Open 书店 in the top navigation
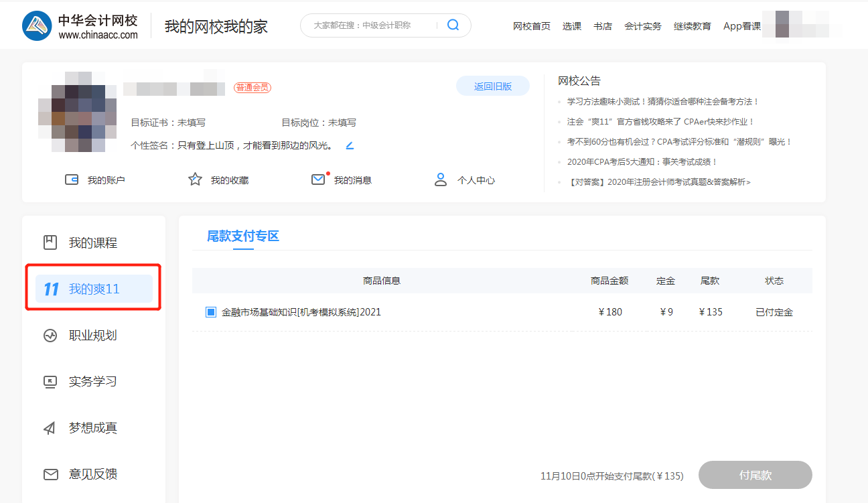 [602, 26]
